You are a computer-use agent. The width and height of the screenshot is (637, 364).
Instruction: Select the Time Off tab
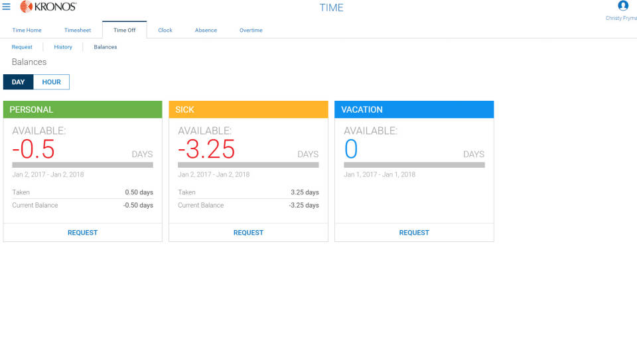[124, 30]
